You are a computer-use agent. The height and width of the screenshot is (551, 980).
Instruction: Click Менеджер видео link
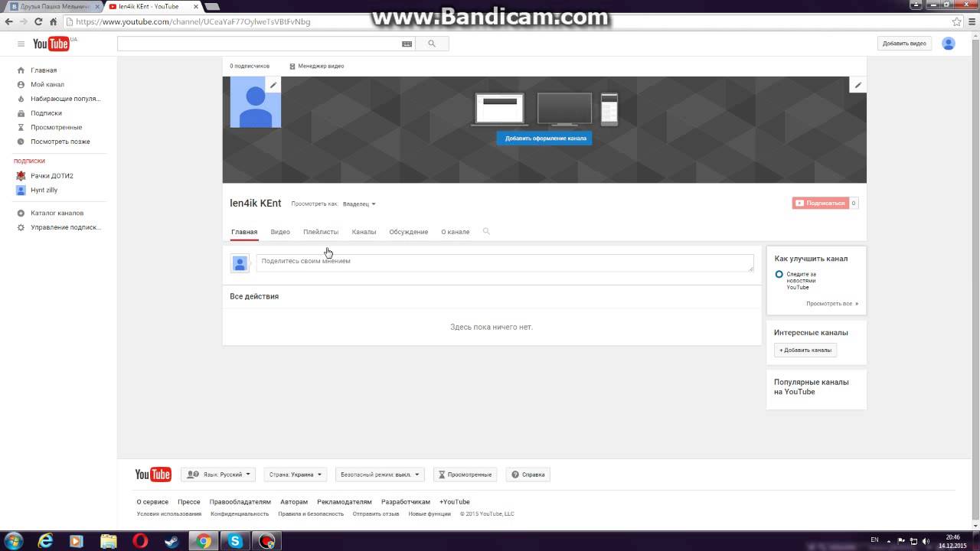(317, 66)
